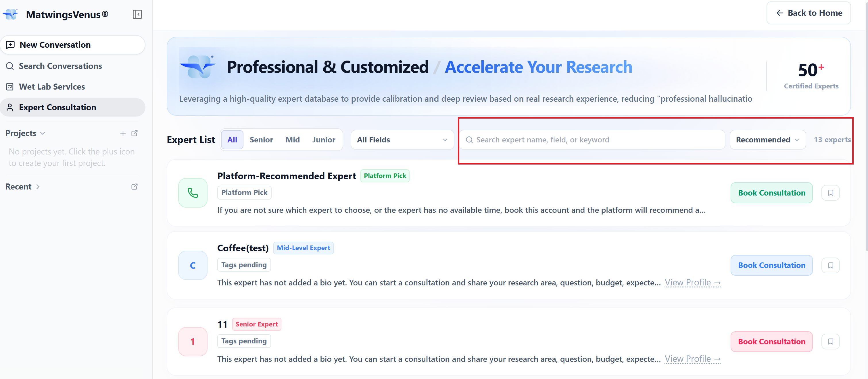Click the green phone avatar icon
Screen dimensions: 868x379
[x=193, y=193]
